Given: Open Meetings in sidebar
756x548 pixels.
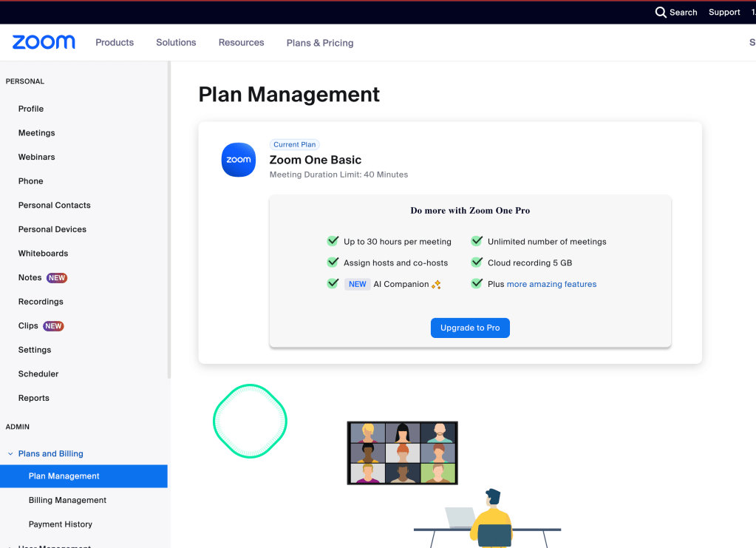Looking at the screenshot, I should pos(37,133).
